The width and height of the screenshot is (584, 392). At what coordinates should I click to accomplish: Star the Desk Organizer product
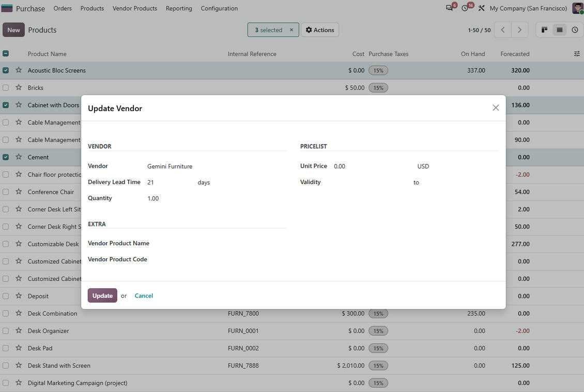coord(19,331)
